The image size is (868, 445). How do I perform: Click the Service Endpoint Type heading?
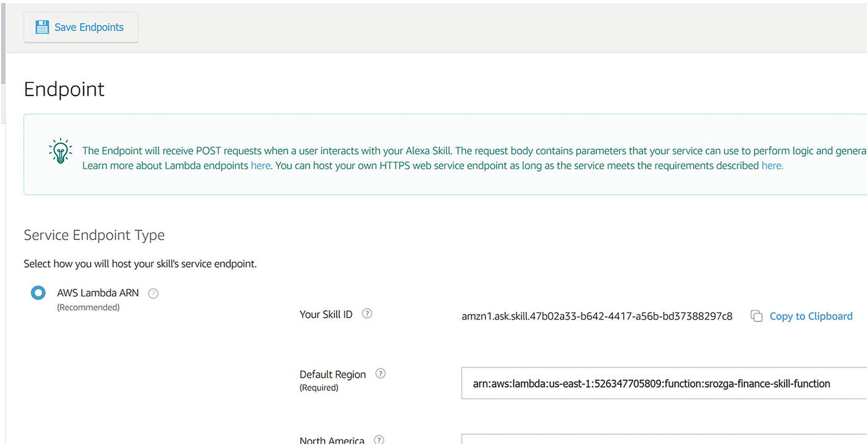(x=94, y=235)
